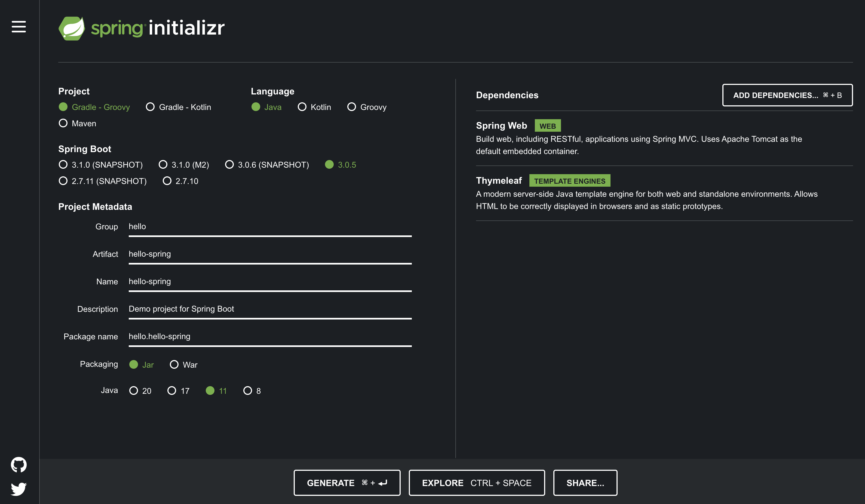Pick Groovy language option
This screenshot has width=865, height=504.
351,107
